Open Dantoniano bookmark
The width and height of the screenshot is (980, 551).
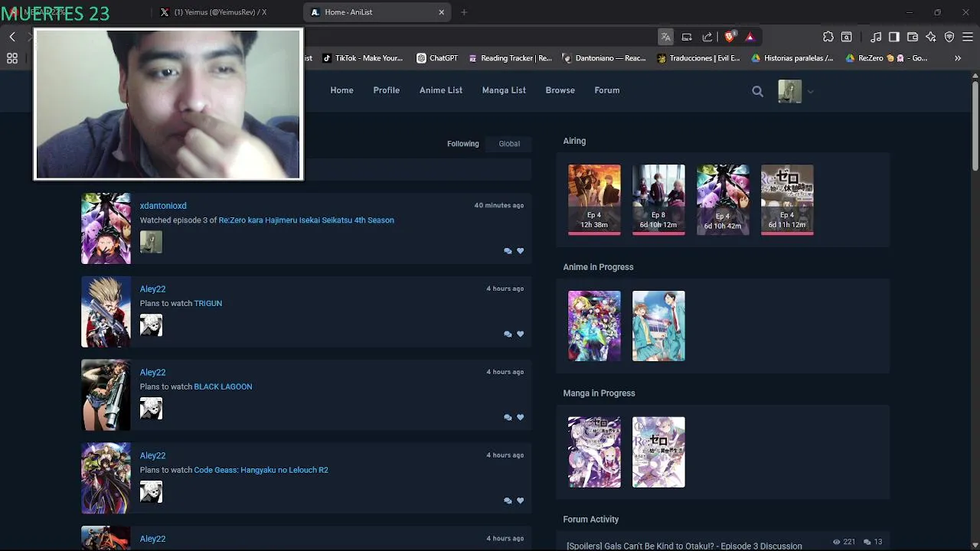point(604,58)
